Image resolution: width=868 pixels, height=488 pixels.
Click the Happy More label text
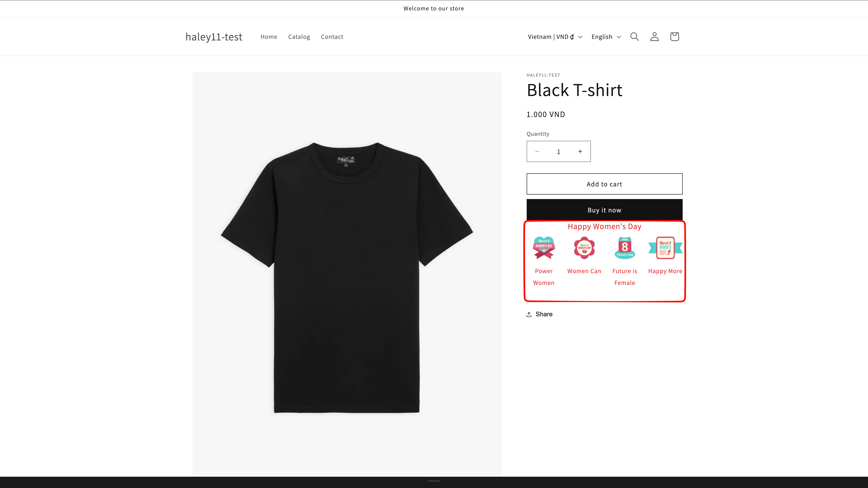[x=665, y=271]
